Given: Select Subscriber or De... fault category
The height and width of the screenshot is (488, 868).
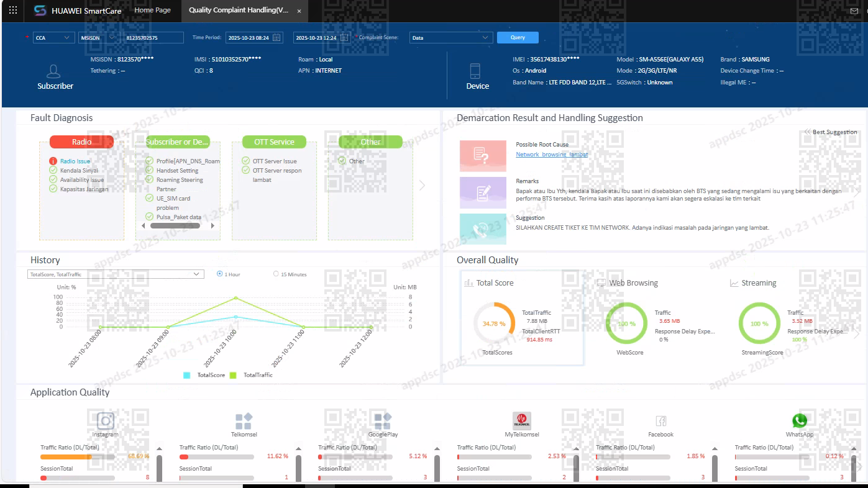Looking at the screenshot, I should [178, 142].
